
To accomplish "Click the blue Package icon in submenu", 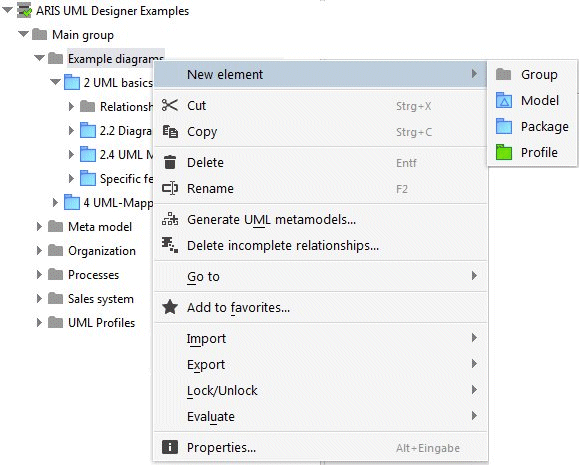I will 504,126.
